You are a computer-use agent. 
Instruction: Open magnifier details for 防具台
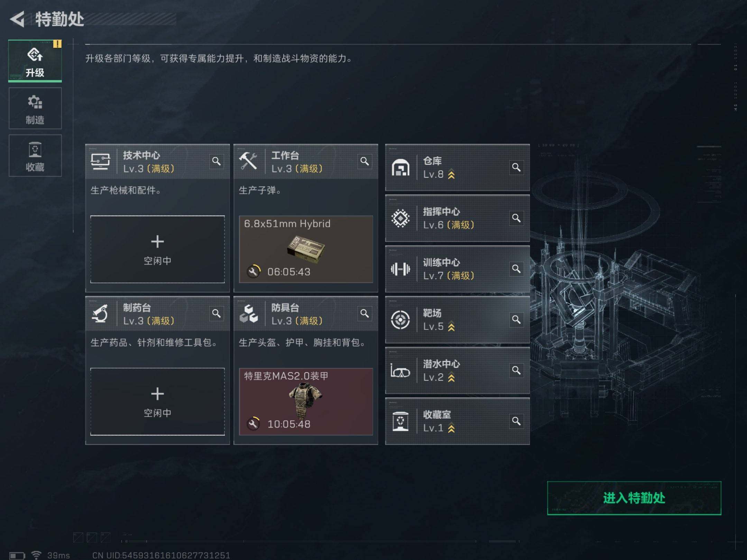point(365,314)
